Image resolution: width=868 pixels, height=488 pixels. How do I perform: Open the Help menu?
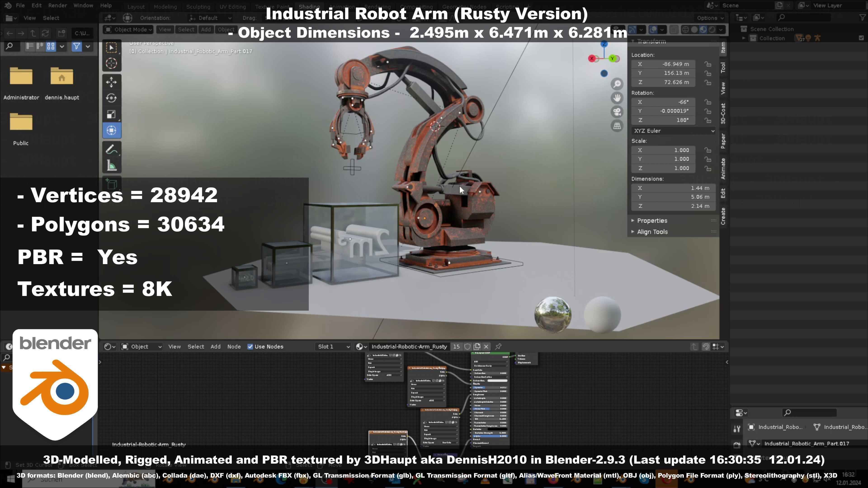pyautogui.click(x=106, y=5)
